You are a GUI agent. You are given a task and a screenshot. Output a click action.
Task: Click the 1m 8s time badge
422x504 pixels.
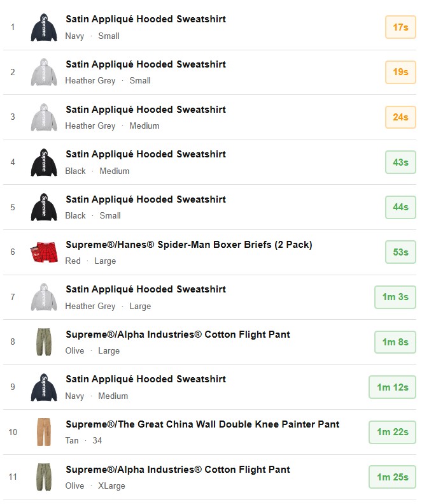tap(395, 342)
